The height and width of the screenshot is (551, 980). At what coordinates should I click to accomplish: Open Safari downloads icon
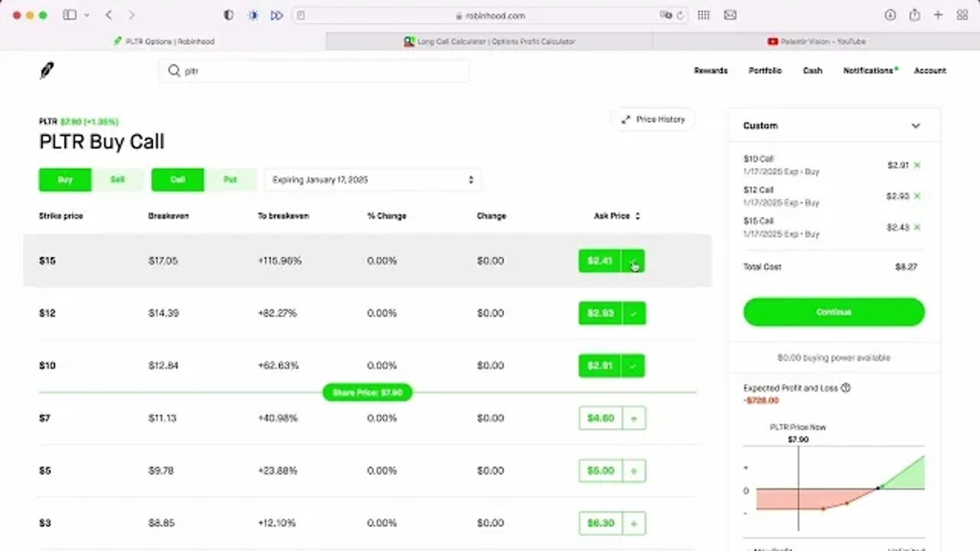point(890,15)
